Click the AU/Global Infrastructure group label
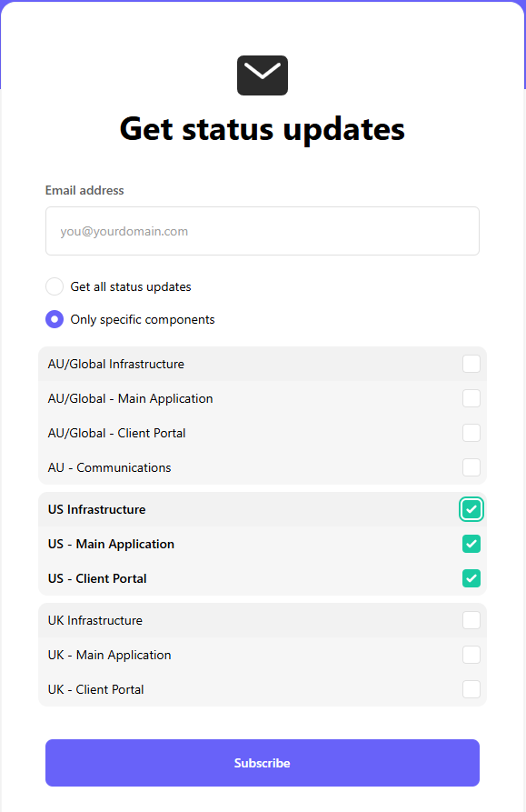Viewport: 526px width, 812px height. pyautogui.click(x=116, y=364)
